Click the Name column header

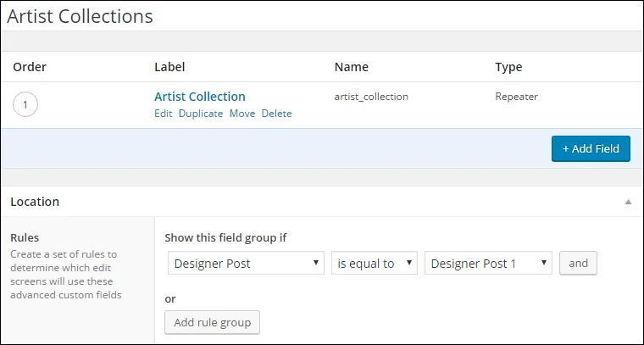(352, 67)
